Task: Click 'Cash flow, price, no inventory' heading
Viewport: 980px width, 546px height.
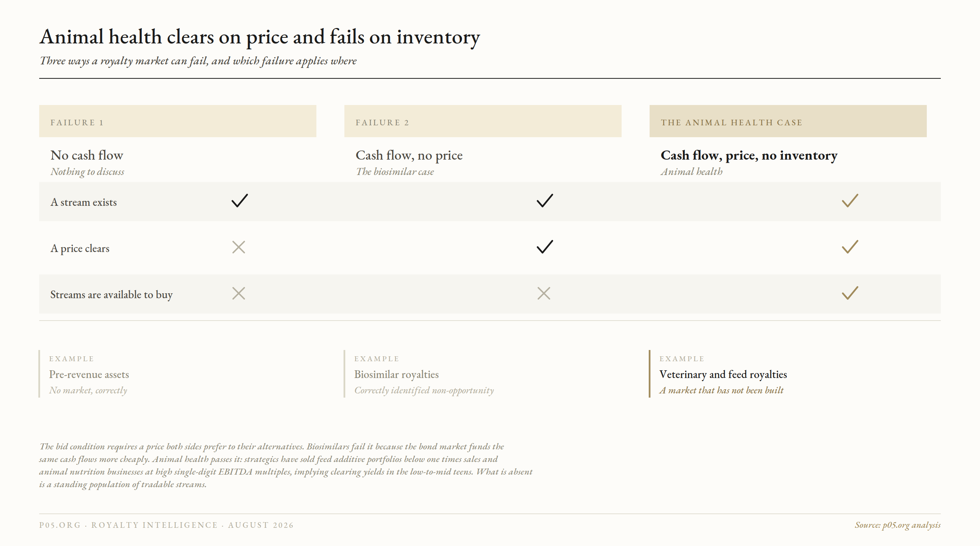Action: click(749, 155)
